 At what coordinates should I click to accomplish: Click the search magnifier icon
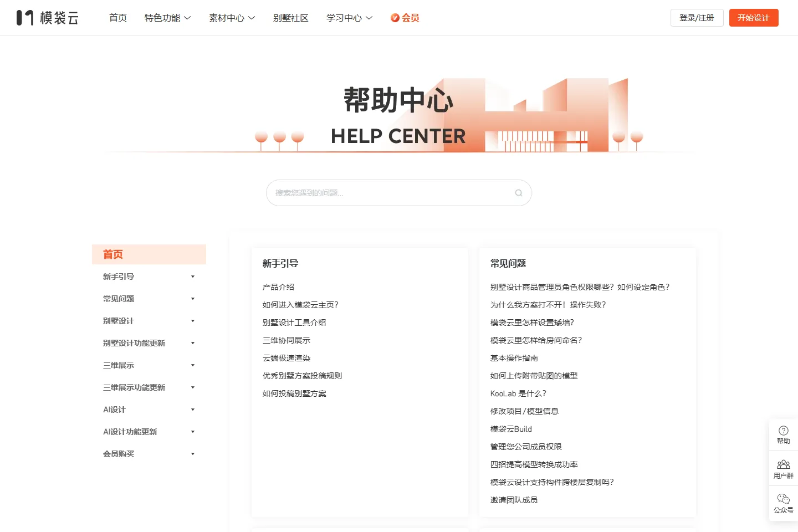click(519, 193)
